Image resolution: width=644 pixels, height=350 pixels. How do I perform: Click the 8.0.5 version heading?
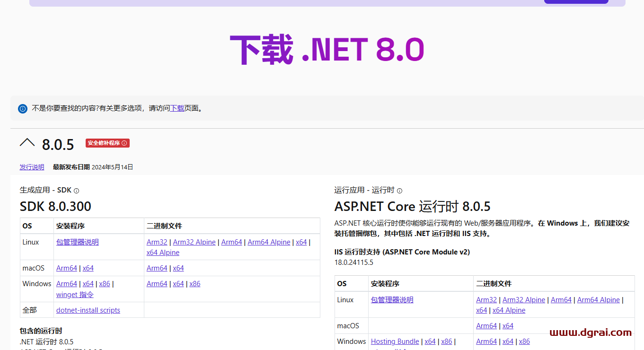[x=58, y=145]
